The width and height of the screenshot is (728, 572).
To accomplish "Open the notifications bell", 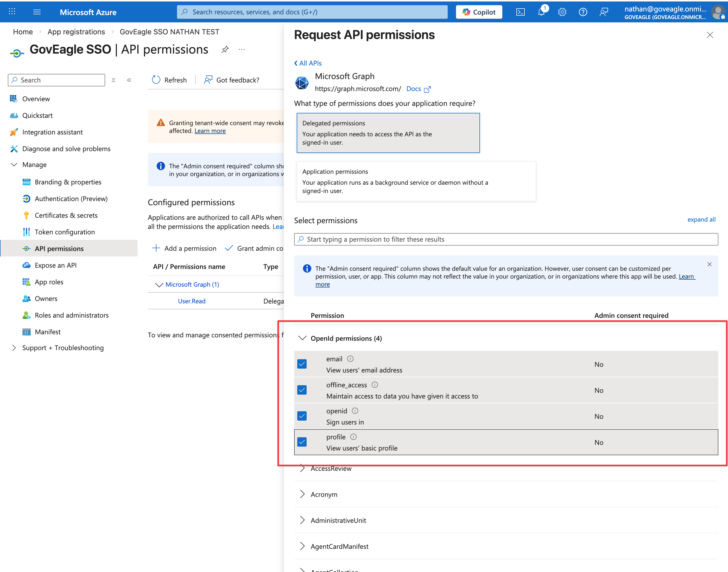I will coord(541,12).
